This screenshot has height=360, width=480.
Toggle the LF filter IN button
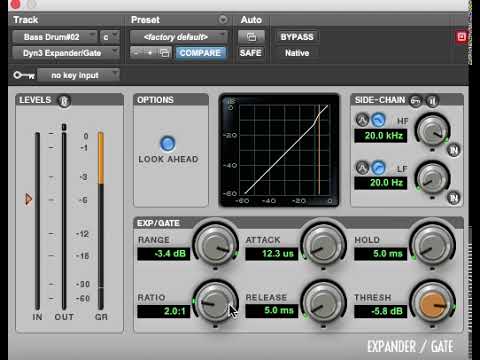point(454,198)
